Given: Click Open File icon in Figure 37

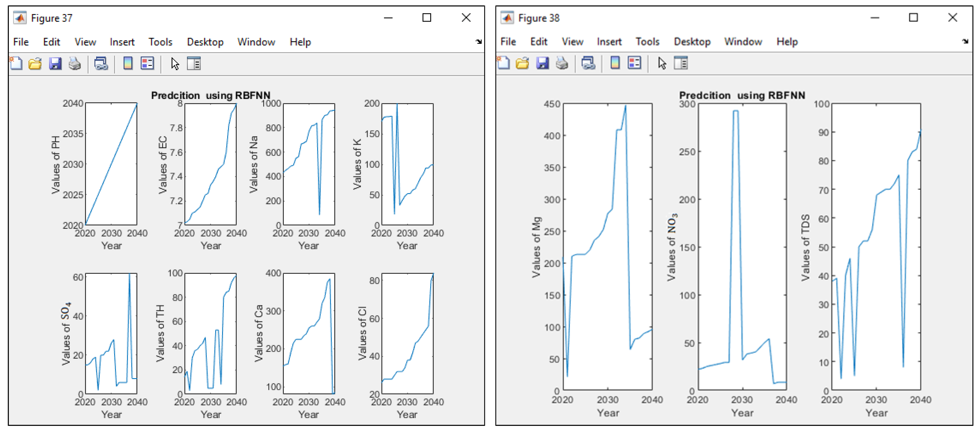Looking at the screenshot, I should 35,64.
